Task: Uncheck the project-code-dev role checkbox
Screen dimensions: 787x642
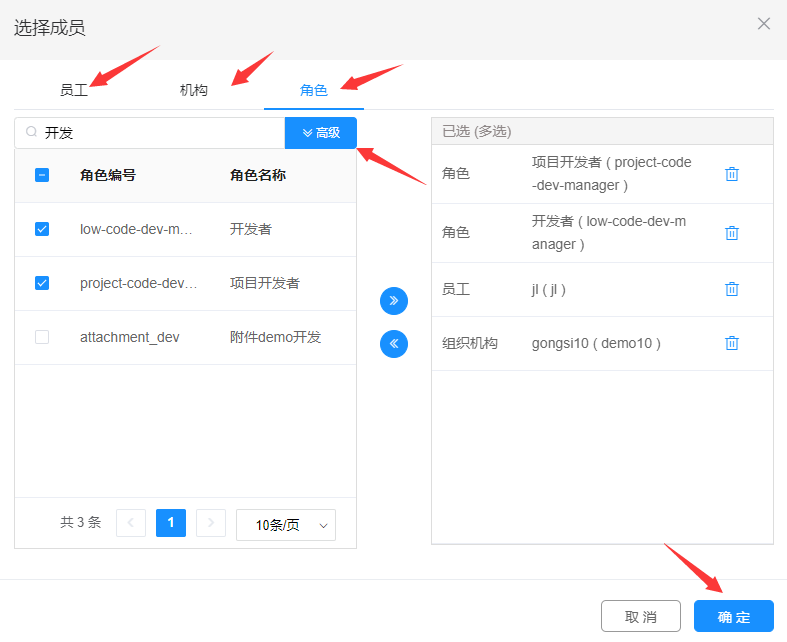Action: click(x=42, y=283)
